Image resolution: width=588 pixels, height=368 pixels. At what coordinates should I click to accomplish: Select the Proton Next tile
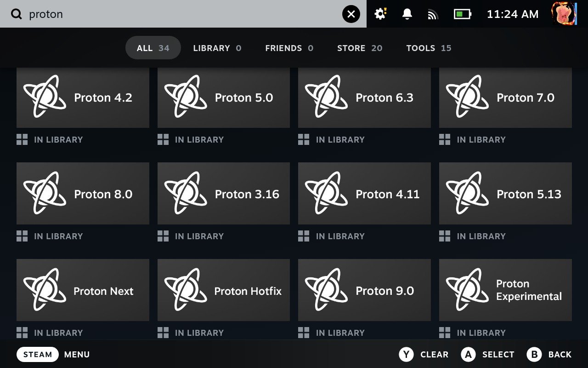[x=83, y=290]
